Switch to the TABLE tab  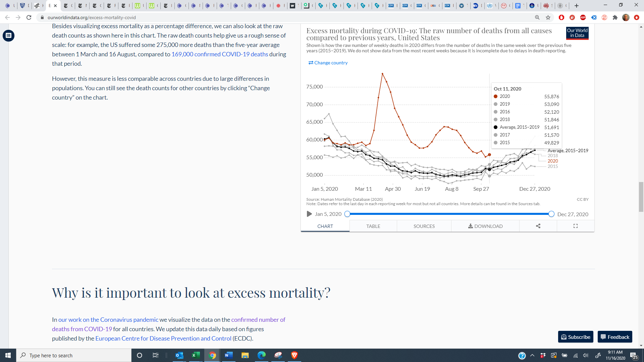[x=373, y=226]
